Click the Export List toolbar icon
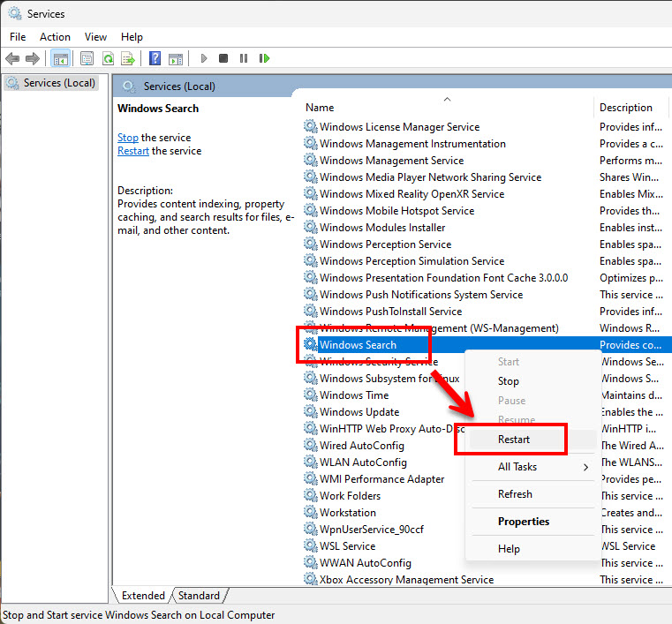 click(128, 58)
